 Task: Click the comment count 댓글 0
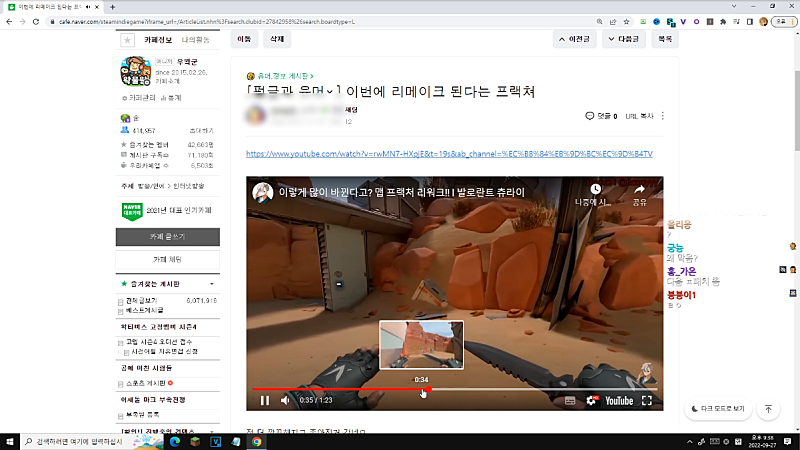(601, 116)
